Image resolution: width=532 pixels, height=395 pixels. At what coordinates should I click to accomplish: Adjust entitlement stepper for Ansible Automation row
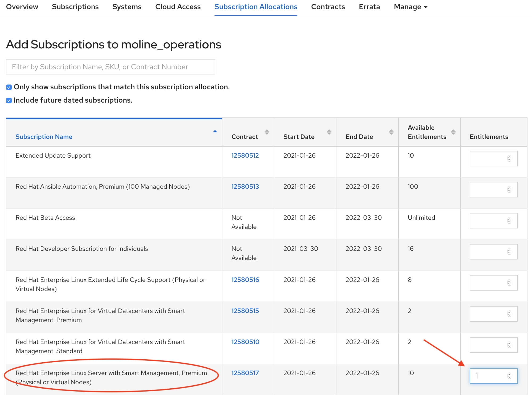(509, 190)
